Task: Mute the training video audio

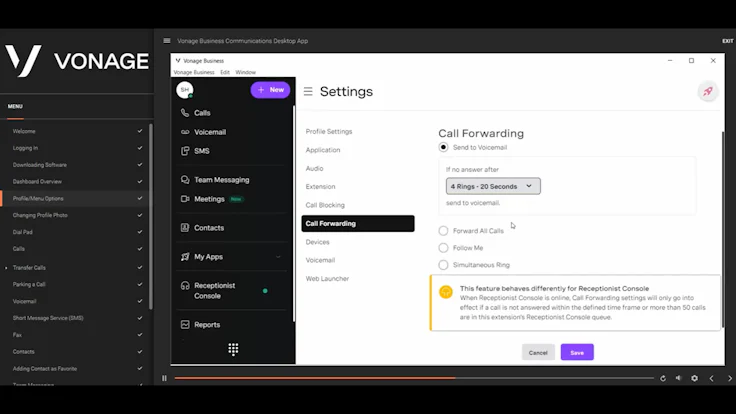Action: (x=678, y=378)
